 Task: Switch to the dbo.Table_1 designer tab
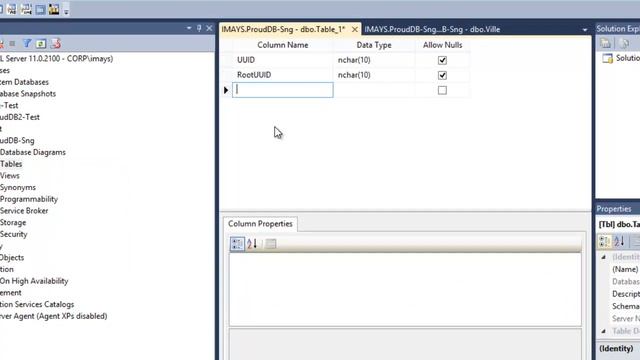coord(284,29)
